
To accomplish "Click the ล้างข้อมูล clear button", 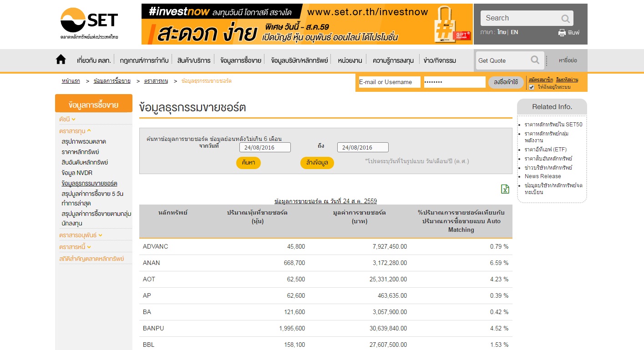I will point(317,163).
